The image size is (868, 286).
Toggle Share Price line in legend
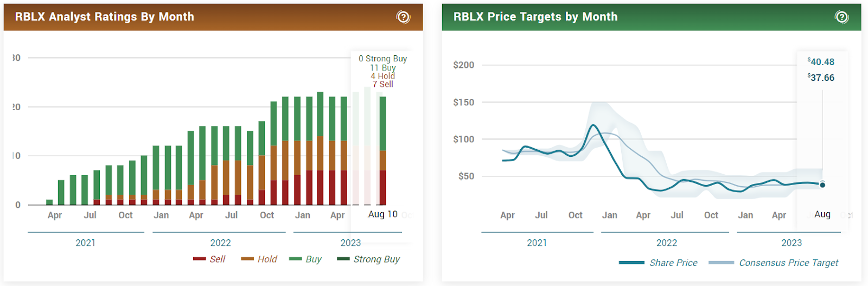(658, 263)
